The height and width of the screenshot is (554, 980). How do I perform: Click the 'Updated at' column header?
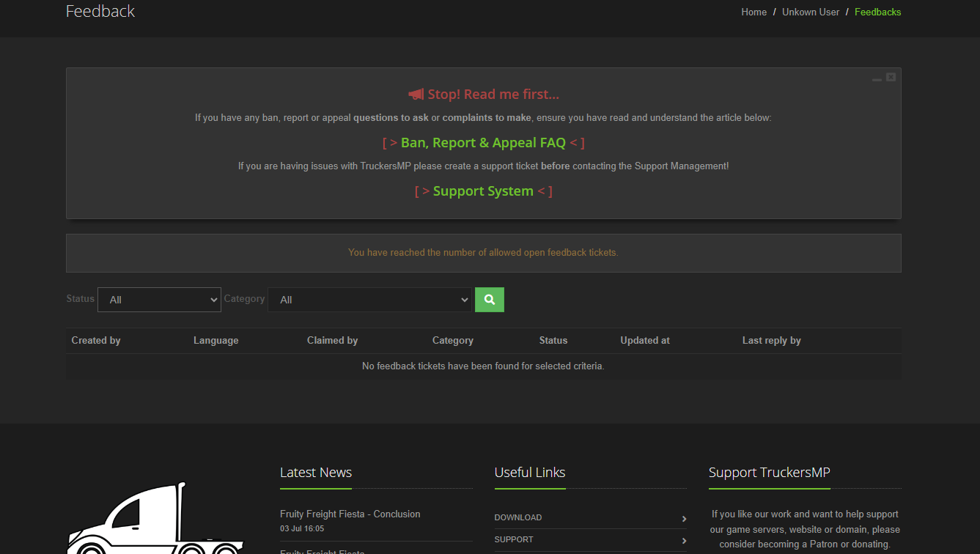click(645, 341)
